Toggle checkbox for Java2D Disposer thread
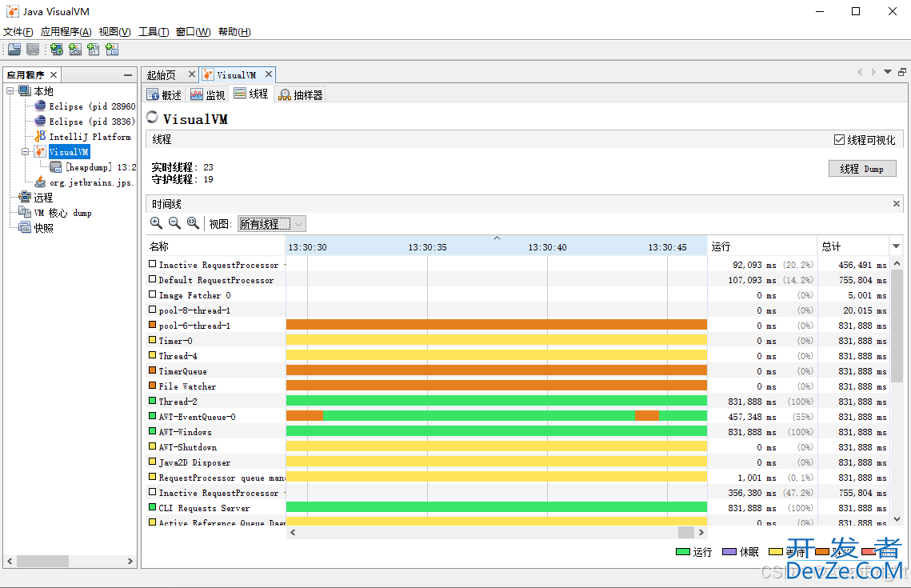 (x=152, y=462)
